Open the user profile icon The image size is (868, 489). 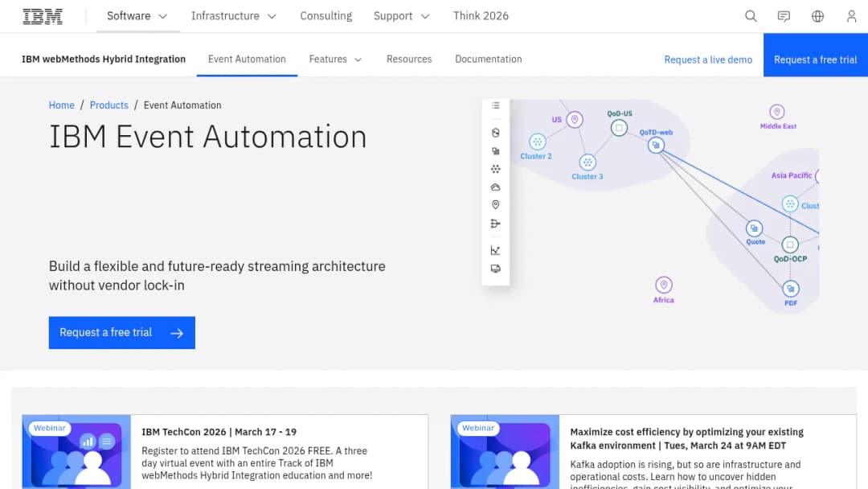tap(851, 16)
